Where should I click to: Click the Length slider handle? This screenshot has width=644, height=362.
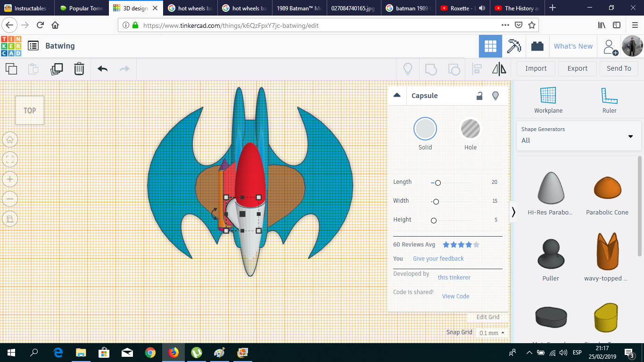pos(438,182)
